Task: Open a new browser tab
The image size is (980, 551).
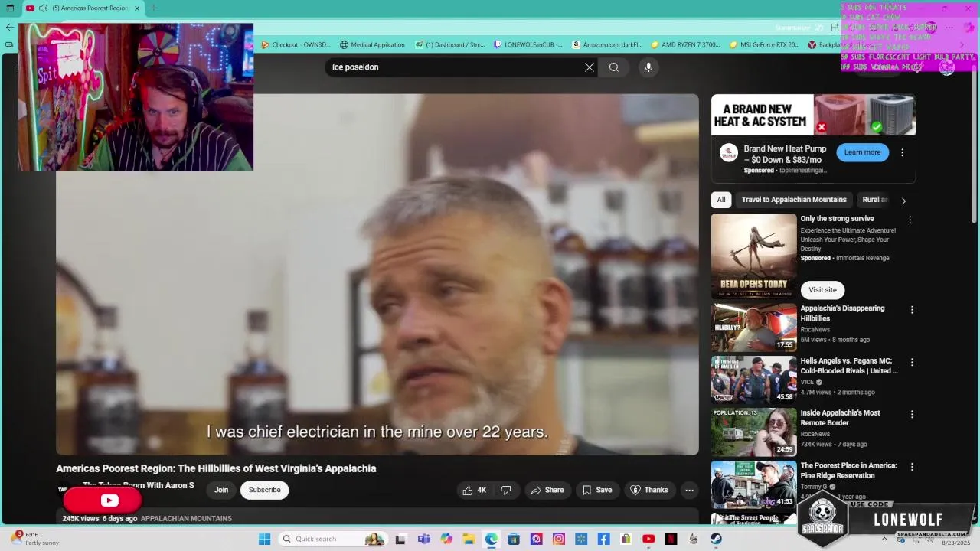Action: pos(153,8)
